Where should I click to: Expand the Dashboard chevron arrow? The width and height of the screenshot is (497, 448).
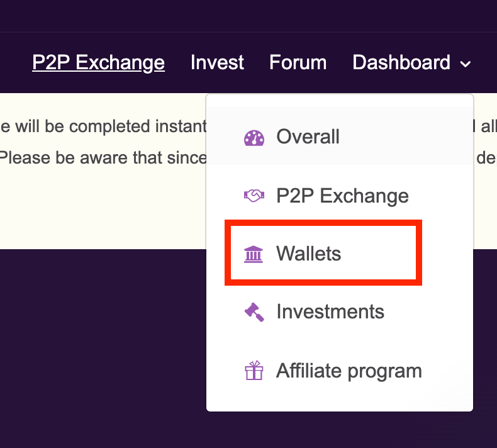pyautogui.click(x=465, y=64)
